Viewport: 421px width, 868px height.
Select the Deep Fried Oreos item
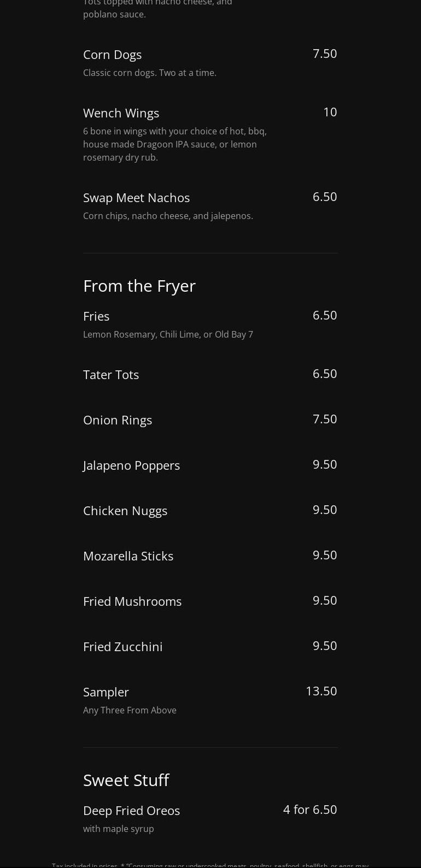pos(131,811)
